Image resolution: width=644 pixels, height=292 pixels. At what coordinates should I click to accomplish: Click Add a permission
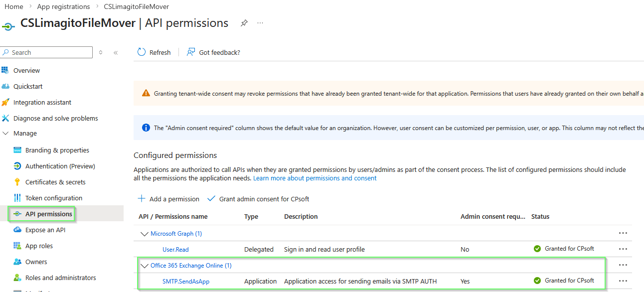tap(168, 198)
